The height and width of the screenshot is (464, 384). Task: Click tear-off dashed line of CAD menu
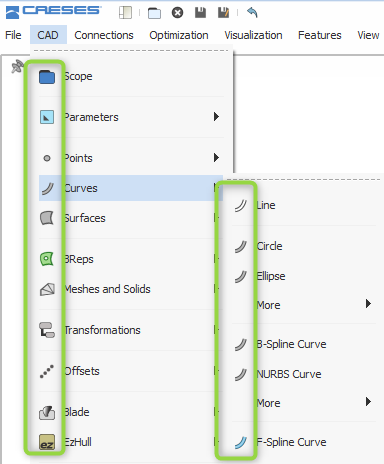(131, 51)
